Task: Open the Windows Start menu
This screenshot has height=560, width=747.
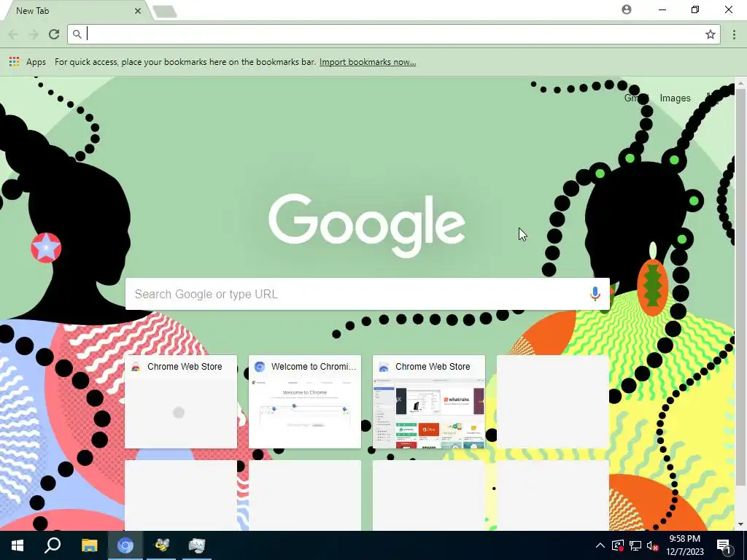Action: pos(18,545)
